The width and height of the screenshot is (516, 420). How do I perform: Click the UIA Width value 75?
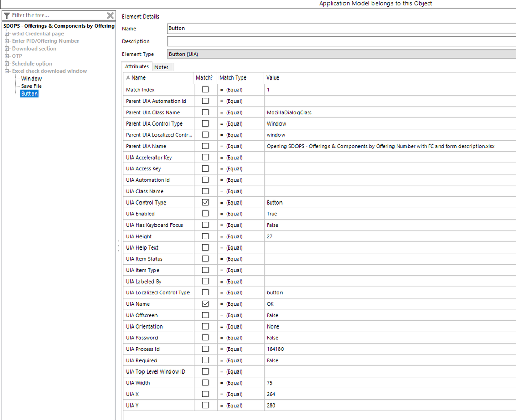click(x=269, y=383)
